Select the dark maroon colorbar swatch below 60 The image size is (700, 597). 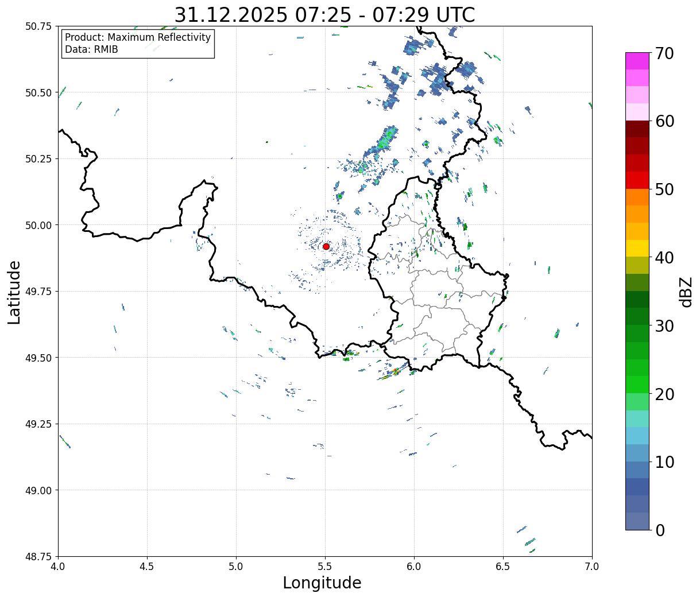coord(637,129)
